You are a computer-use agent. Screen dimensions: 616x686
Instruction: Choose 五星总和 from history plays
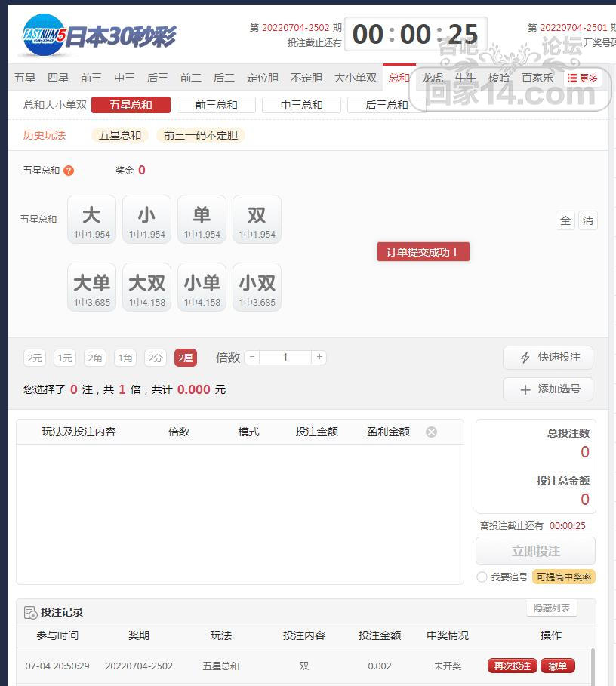[120, 135]
